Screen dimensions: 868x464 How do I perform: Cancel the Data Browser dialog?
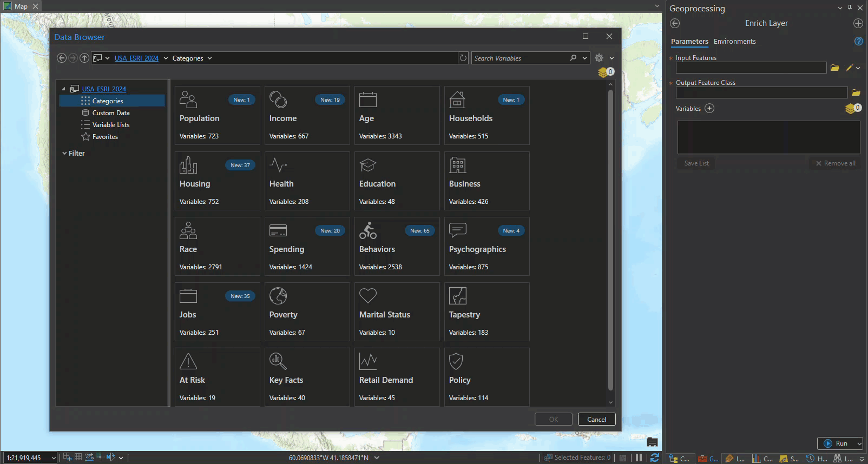coord(597,419)
